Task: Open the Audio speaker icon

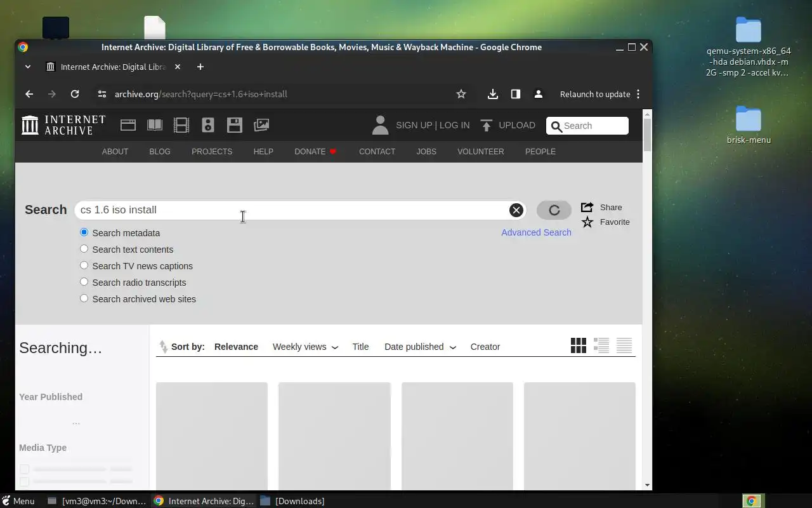Action: pyautogui.click(x=208, y=125)
